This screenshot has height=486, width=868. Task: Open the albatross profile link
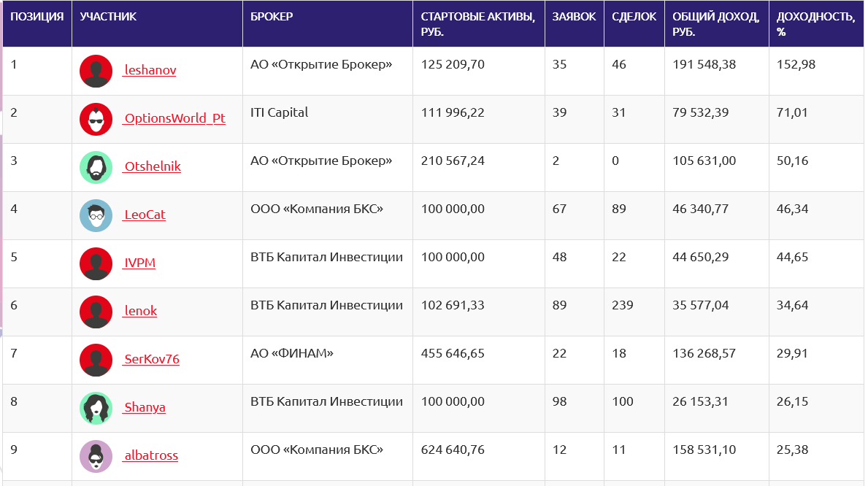point(150,456)
